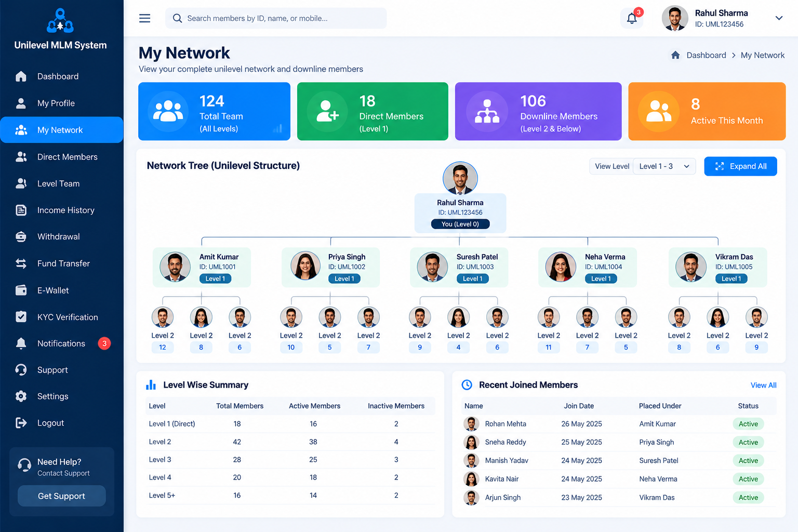Open the View All link
The image size is (798, 532).
tap(763, 385)
